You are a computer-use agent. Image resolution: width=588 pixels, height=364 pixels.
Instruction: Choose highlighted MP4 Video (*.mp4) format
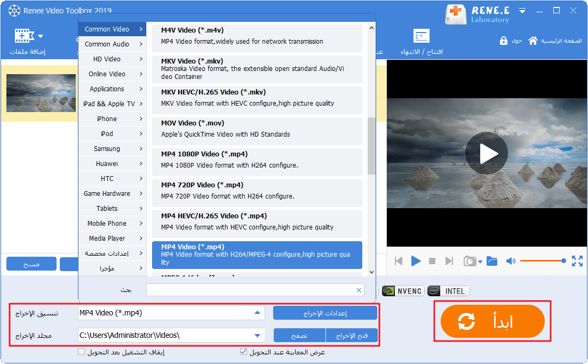[257, 255]
